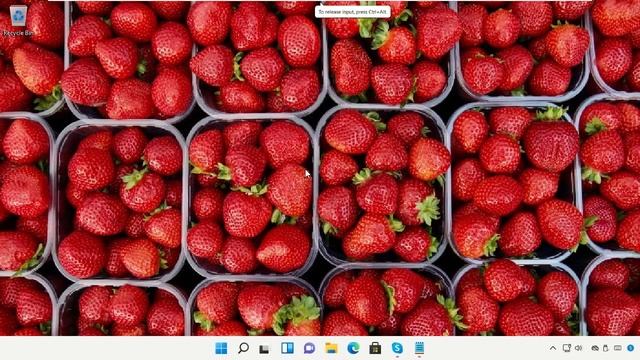Expand hidden system tray icons chevron
The width and height of the screenshot is (640, 360).
[553, 348]
